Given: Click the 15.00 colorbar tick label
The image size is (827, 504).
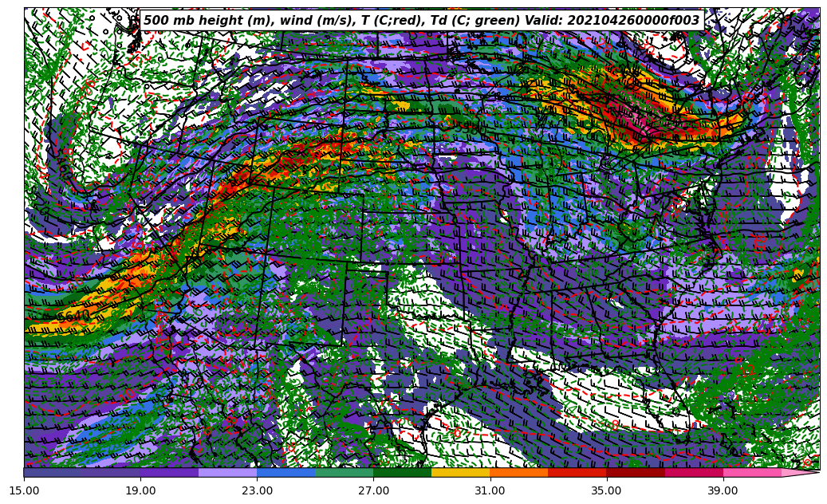Looking at the screenshot, I should point(24,491).
